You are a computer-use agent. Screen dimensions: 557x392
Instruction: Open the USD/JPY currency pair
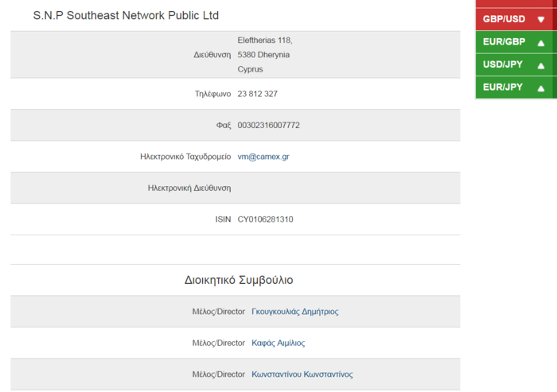click(503, 64)
